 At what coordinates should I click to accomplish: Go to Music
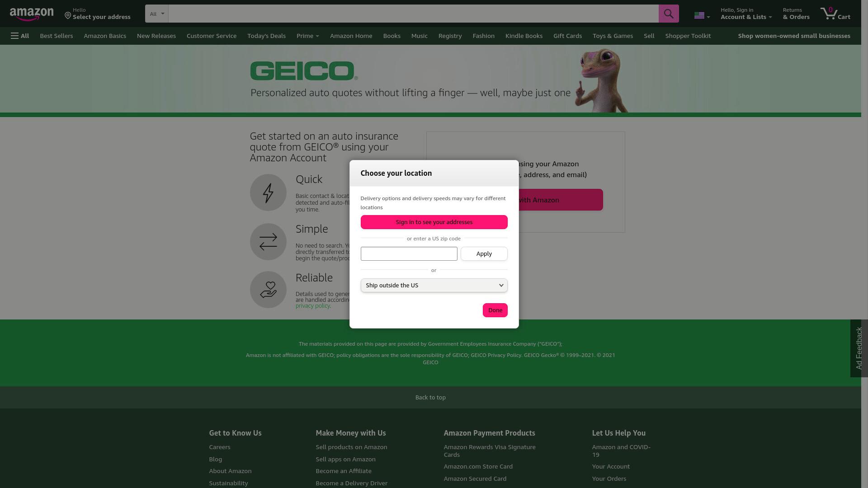coord(419,36)
